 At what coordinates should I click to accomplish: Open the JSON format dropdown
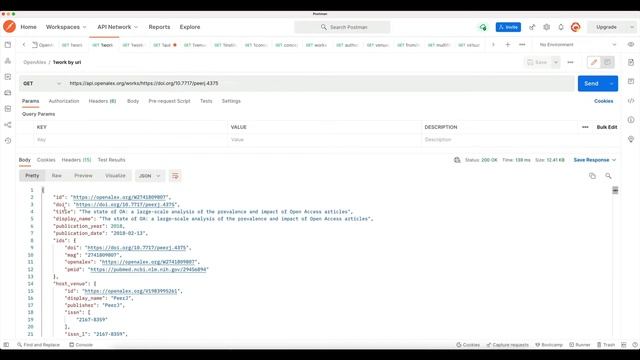[x=149, y=176]
